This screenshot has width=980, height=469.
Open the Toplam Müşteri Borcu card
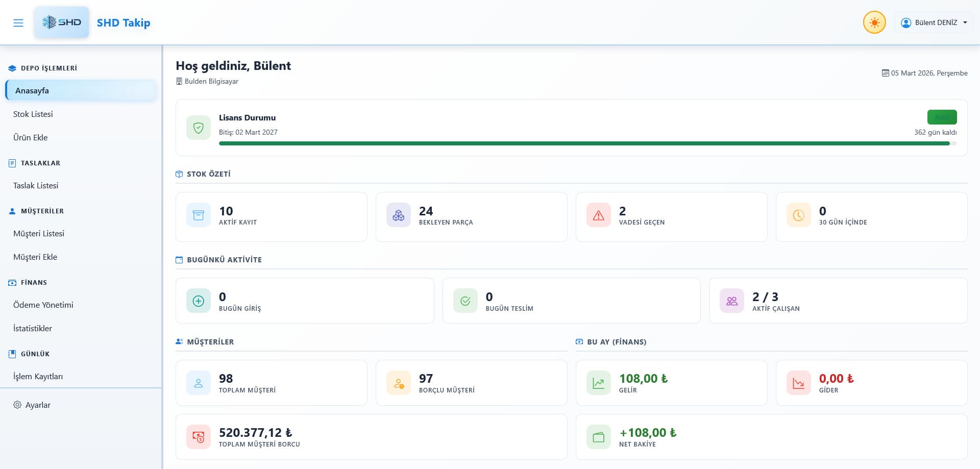[371, 437]
